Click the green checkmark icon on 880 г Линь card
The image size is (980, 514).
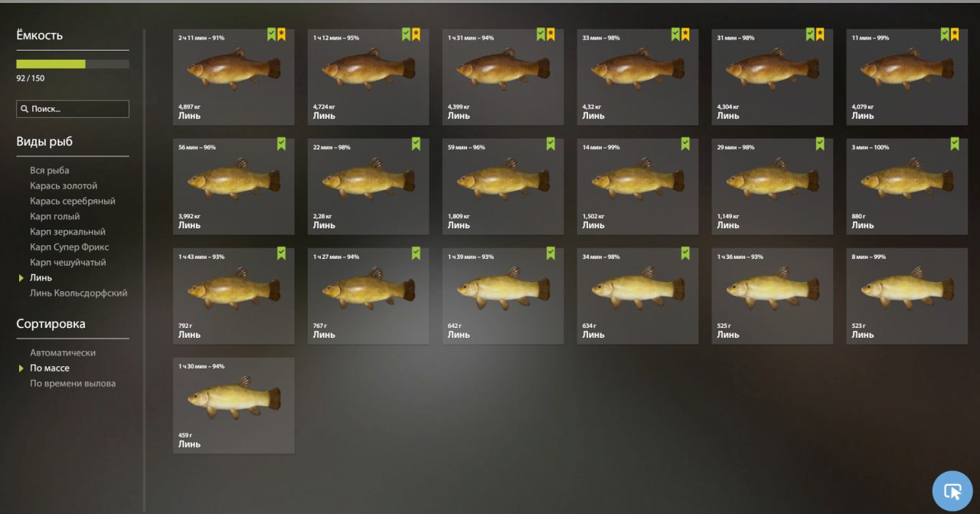tap(955, 144)
